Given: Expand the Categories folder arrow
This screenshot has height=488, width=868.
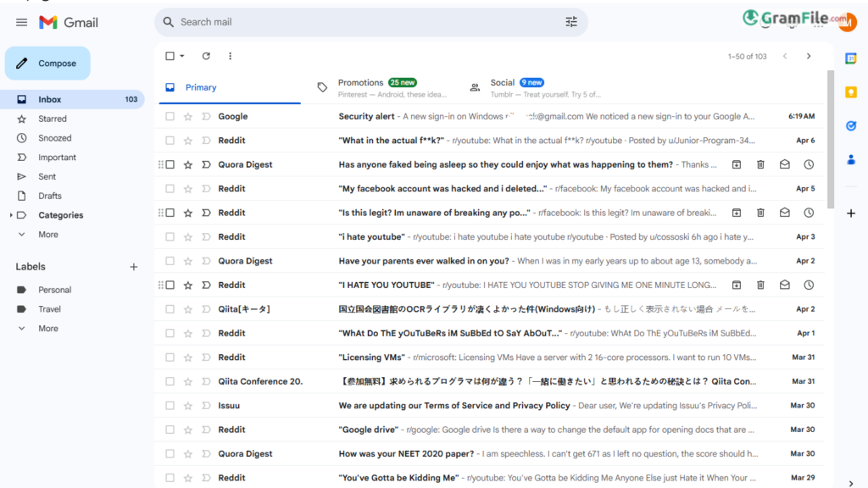Looking at the screenshot, I should pyautogui.click(x=11, y=215).
